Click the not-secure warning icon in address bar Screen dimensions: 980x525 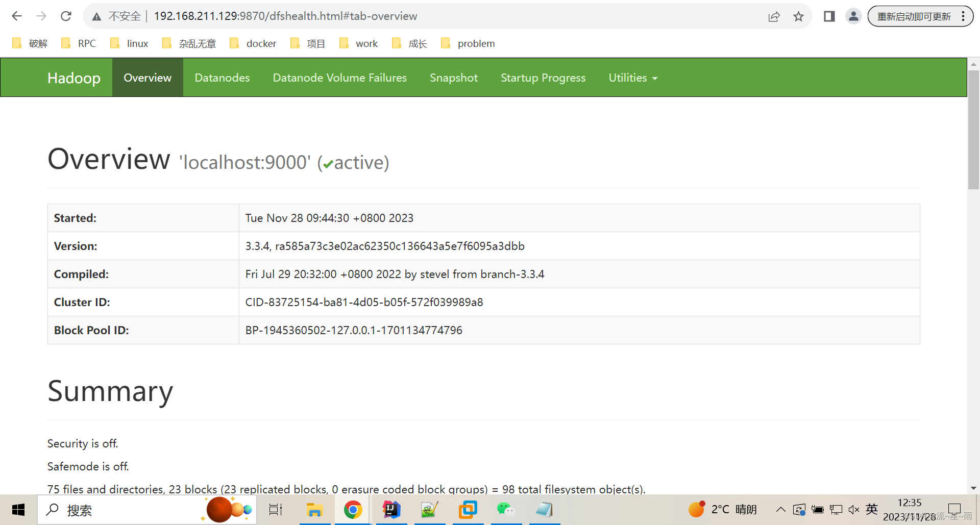pyautogui.click(x=96, y=17)
